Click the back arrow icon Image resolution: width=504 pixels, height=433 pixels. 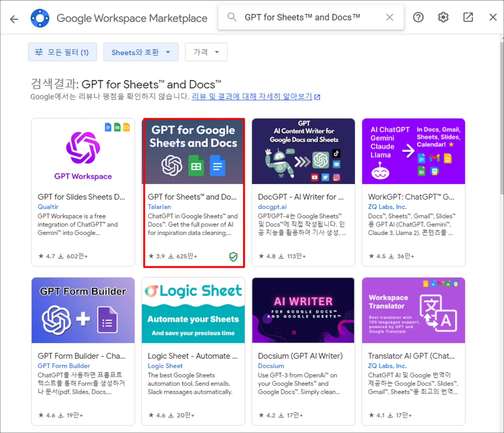click(14, 18)
